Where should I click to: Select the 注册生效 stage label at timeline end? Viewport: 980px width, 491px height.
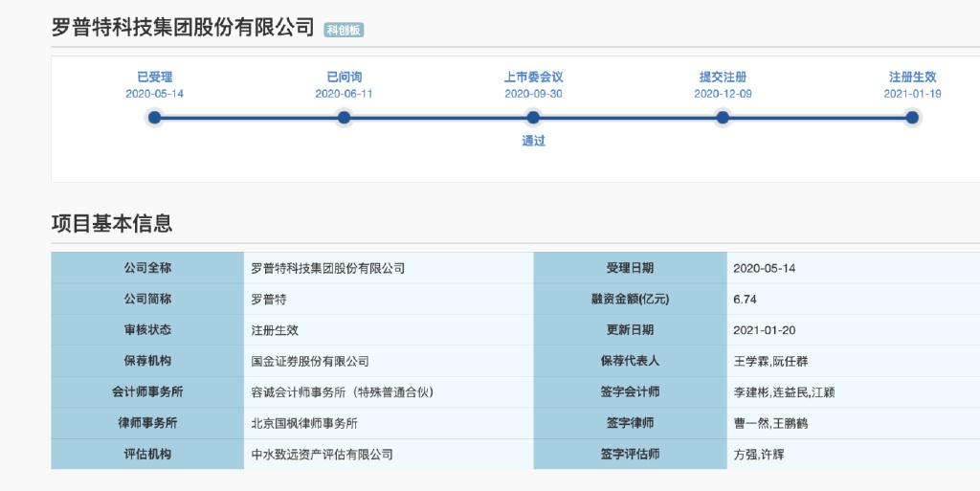click(912, 77)
